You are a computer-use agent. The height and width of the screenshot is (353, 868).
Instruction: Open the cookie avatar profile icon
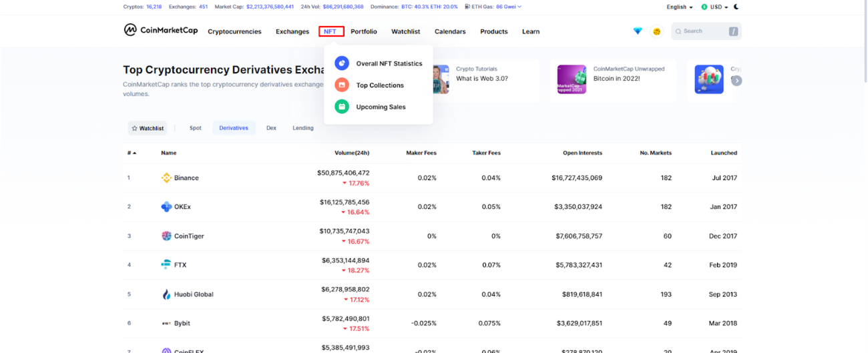(656, 31)
